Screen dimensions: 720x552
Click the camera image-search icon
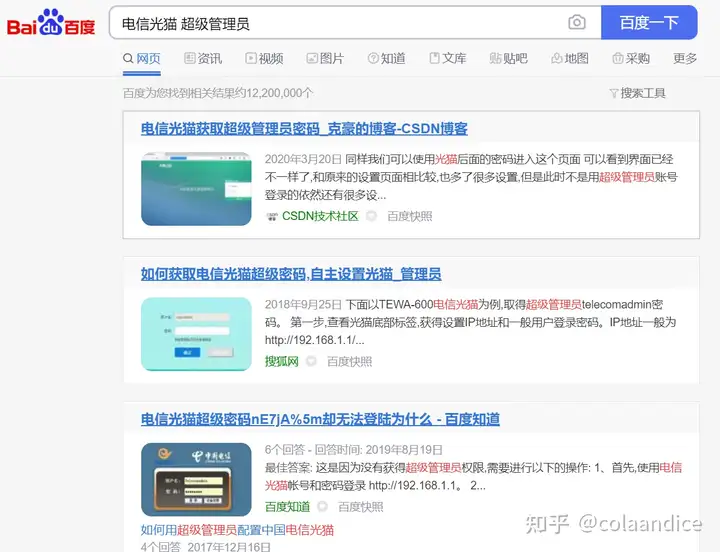[x=577, y=22]
